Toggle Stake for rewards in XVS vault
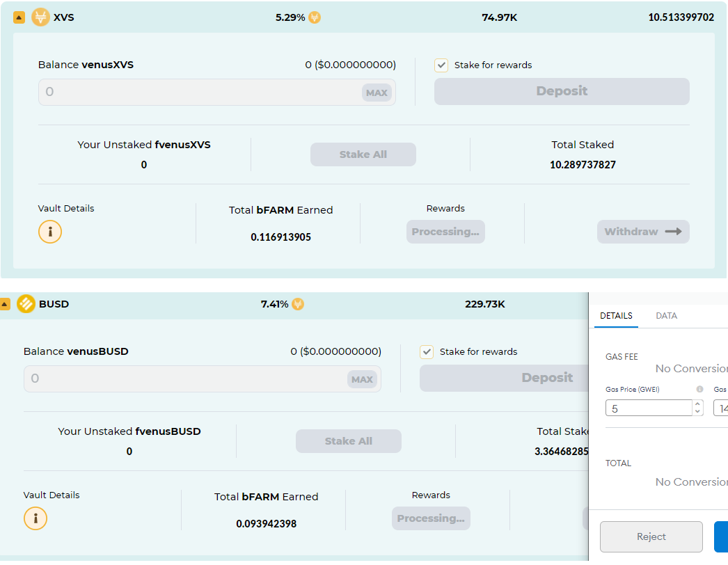 [x=441, y=65]
